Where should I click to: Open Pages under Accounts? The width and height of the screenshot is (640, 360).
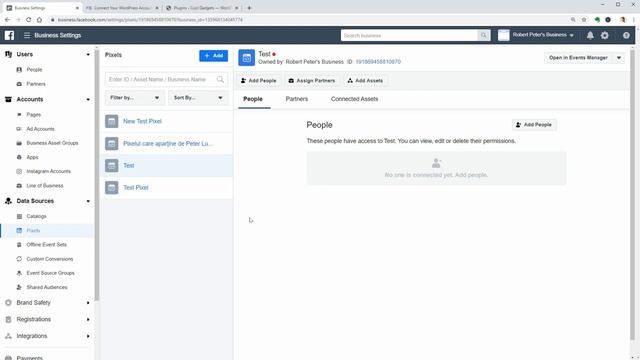tap(33, 115)
